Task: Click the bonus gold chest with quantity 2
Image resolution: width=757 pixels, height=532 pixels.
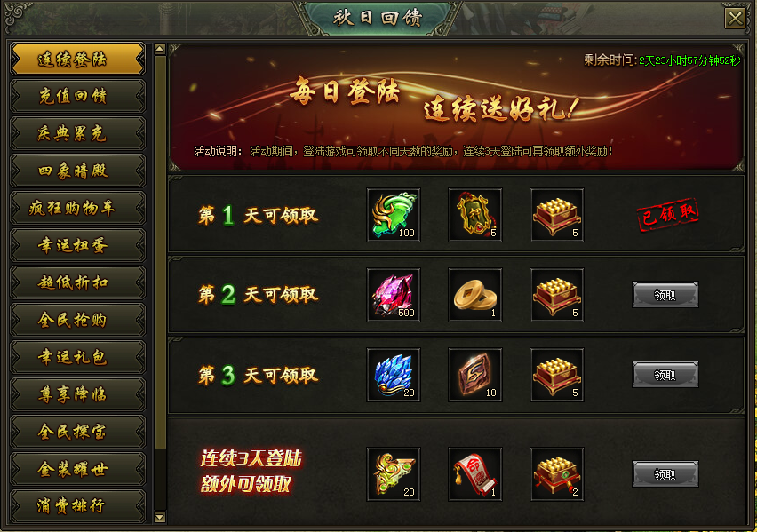Action: pos(557,474)
